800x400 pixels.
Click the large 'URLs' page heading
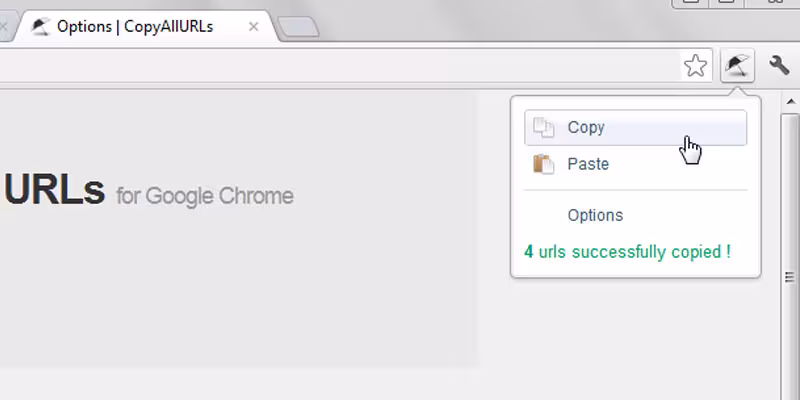(55, 189)
